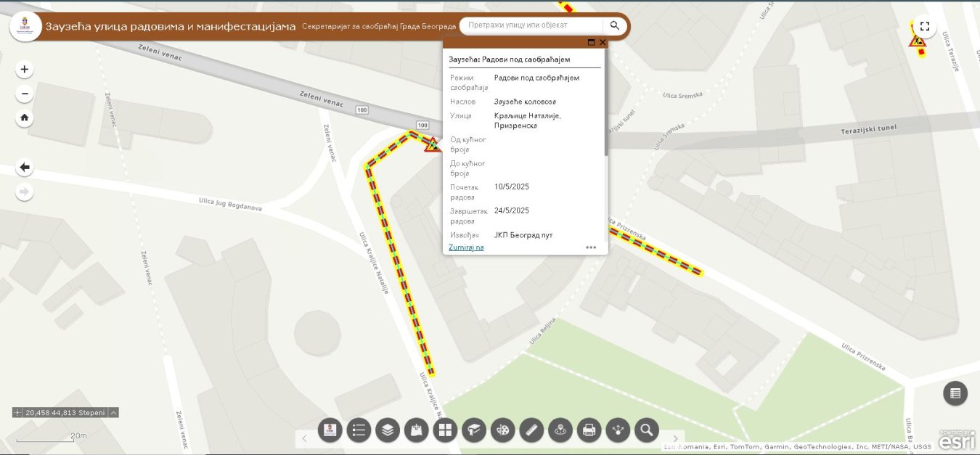Expand the coordinate format dropdown arrow
The width and height of the screenshot is (980, 455).
[114, 413]
